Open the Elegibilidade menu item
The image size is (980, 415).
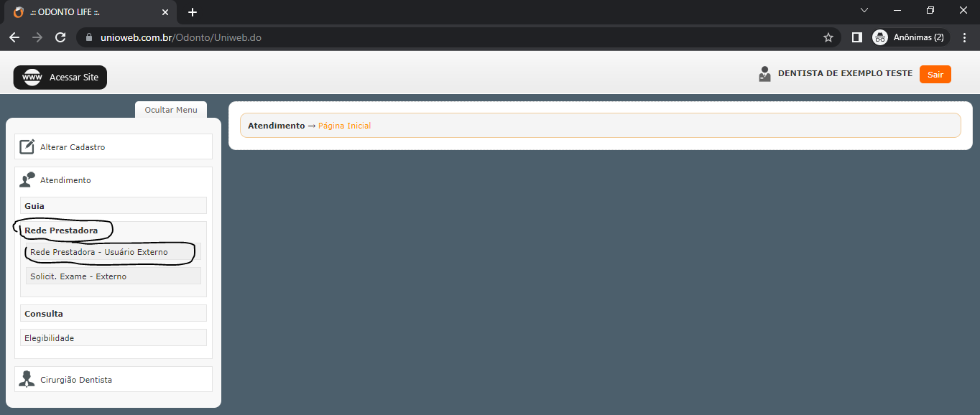pos(114,338)
